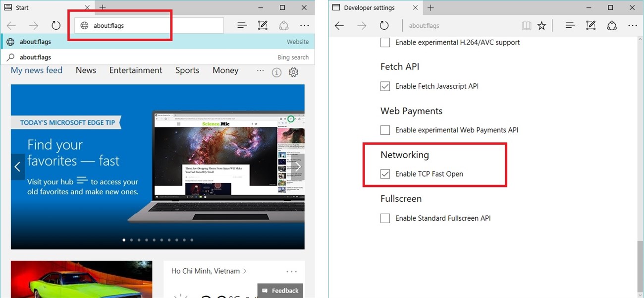Open Hub in Developer settings window
The width and height of the screenshot is (644, 298).
coord(570,26)
